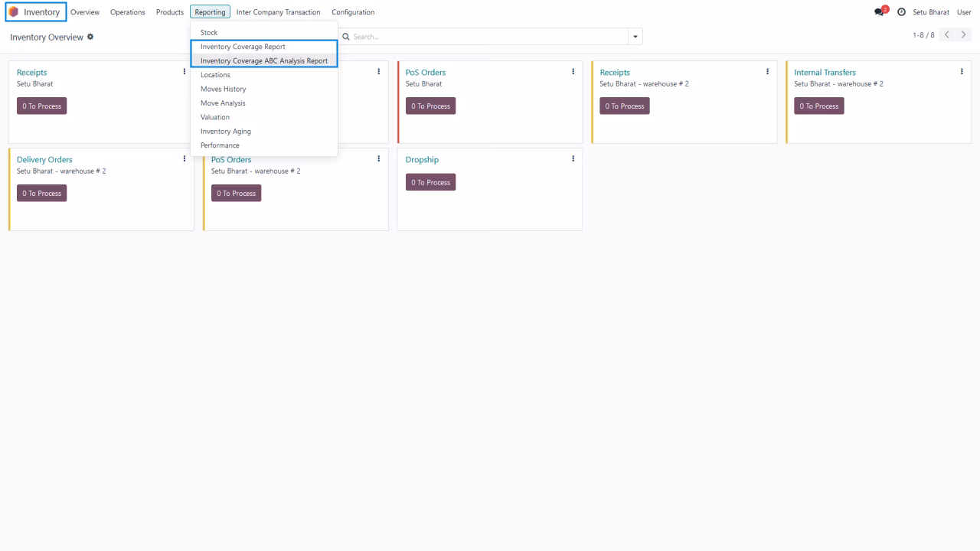Click 0 To Process on warehouse # 2 PoS Orders
The height and width of the screenshot is (551, 980).
237,194
